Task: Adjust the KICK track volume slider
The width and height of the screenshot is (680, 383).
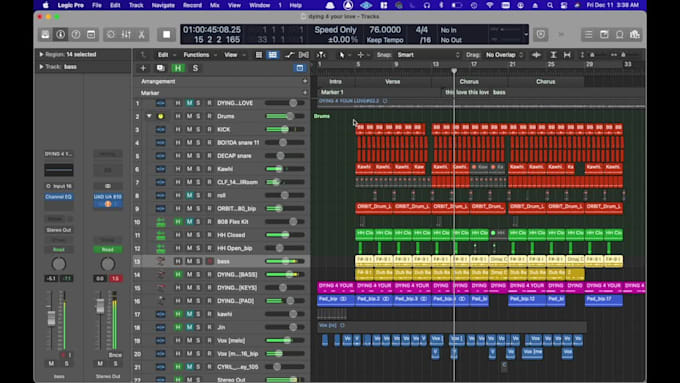Action: (285, 129)
